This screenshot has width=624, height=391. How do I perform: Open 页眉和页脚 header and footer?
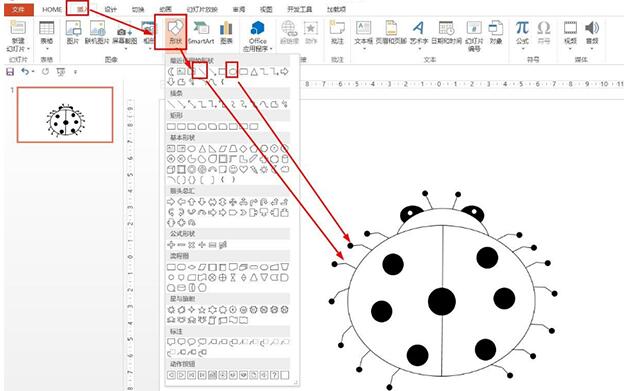pos(391,32)
